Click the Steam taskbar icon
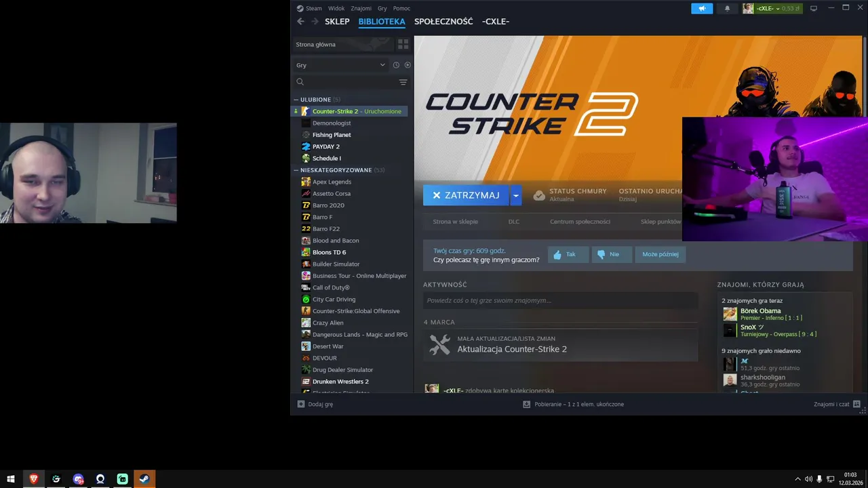Screen dimensions: 868x488 [x=144, y=479]
